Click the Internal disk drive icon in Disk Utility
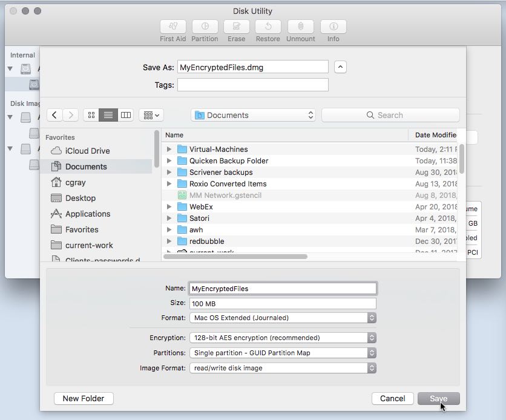506x420 pixels. click(26, 69)
